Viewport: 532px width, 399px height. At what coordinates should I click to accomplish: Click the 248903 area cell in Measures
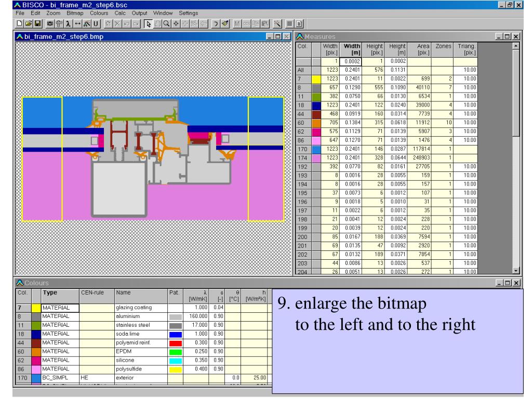[x=419, y=158]
